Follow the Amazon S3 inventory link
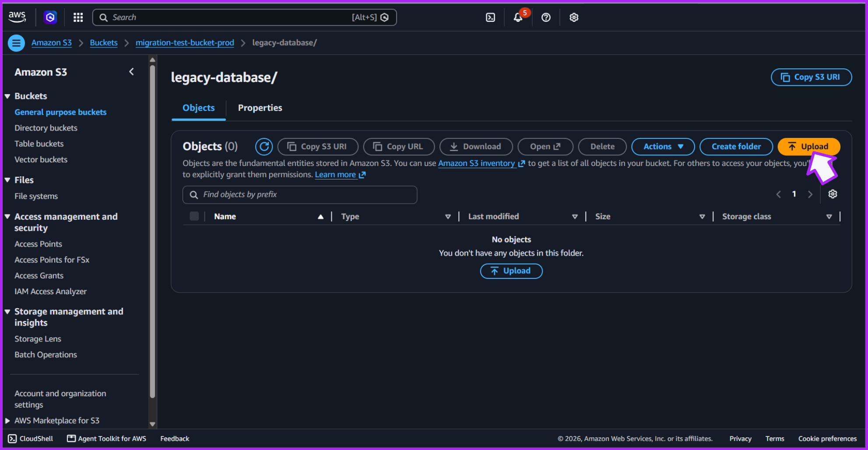The width and height of the screenshot is (868, 450). pyautogui.click(x=481, y=163)
